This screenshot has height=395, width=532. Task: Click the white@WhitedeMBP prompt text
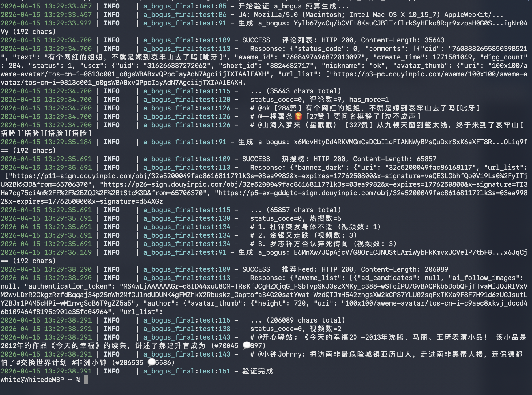(x=32, y=380)
